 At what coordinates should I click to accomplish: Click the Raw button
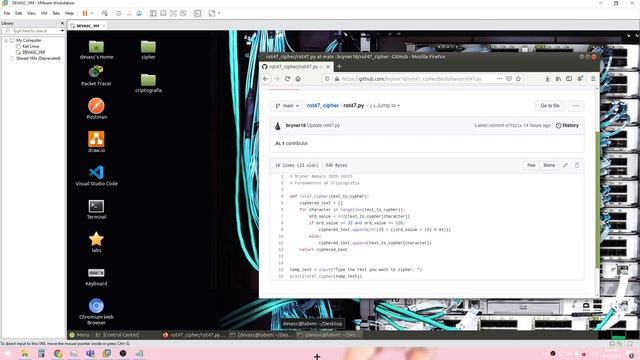531,165
